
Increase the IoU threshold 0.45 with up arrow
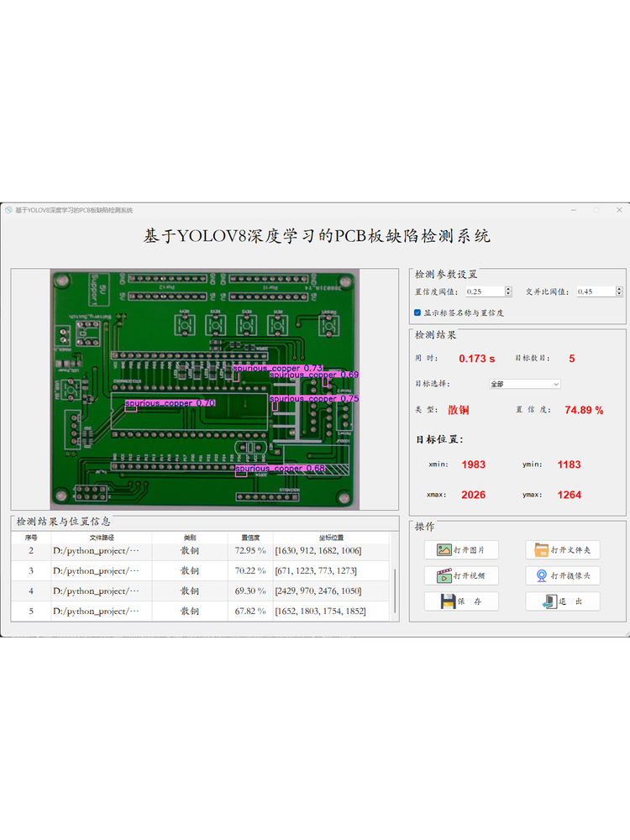pyautogui.click(x=619, y=289)
